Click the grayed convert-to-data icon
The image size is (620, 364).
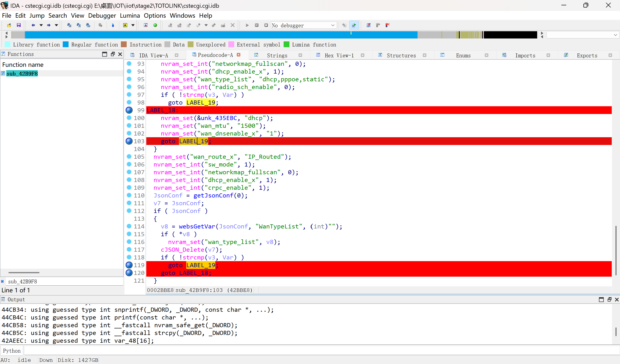pos(179,25)
